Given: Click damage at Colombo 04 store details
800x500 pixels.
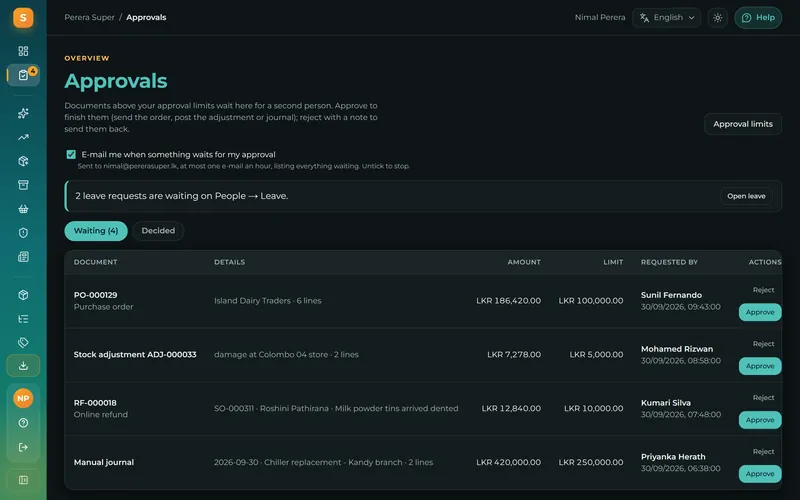Looking at the screenshot, I should (x=286, y=355).
